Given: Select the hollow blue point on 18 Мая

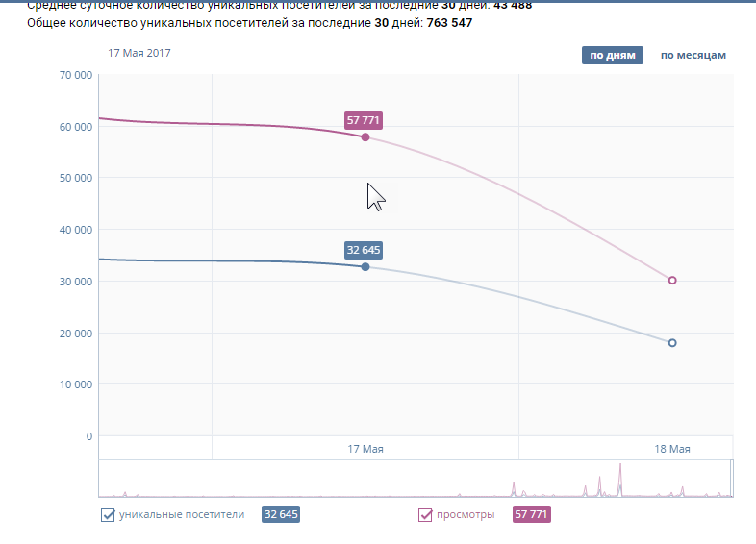Looking at the screenshot, I should (672, 343).
